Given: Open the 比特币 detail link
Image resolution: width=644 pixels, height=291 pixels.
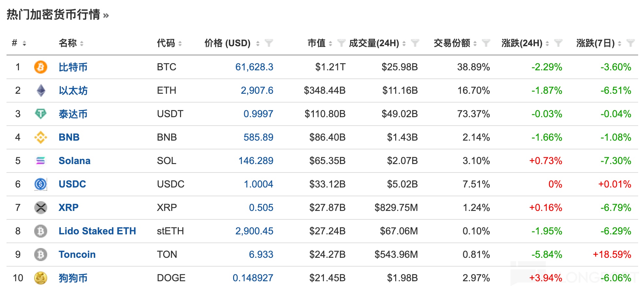Looking at the screenshot, I should tap(73, 67).
